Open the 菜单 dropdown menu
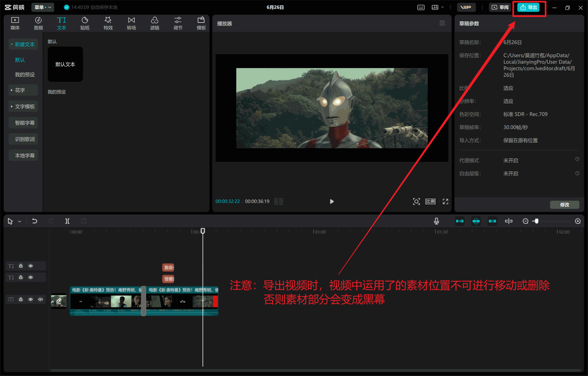Image resolution: width=588 pixels, height=376 pixels. [x=43, y=7]
